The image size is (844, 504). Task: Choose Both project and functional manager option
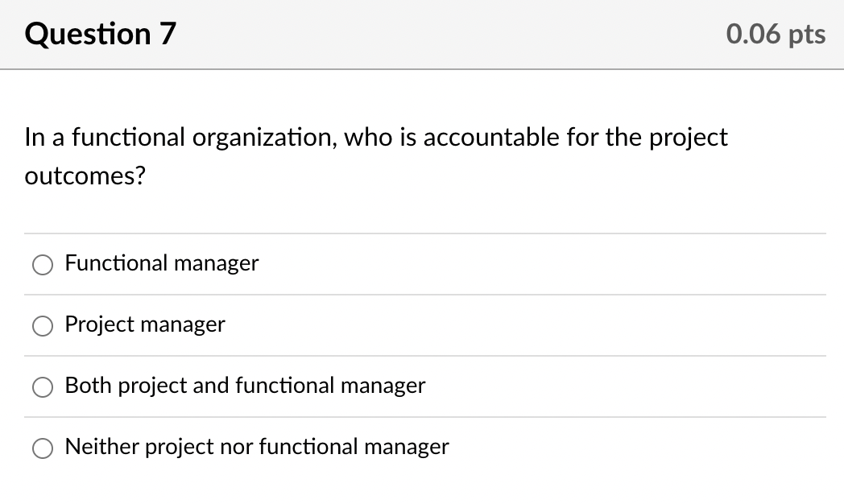click(42, 386)
